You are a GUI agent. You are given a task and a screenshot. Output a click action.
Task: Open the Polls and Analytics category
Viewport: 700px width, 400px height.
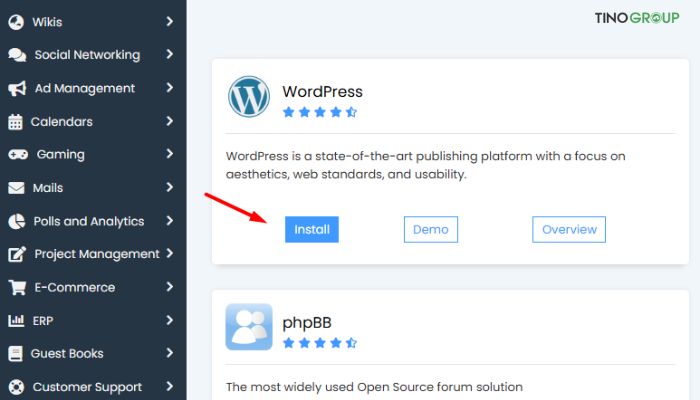pos(89,221)
